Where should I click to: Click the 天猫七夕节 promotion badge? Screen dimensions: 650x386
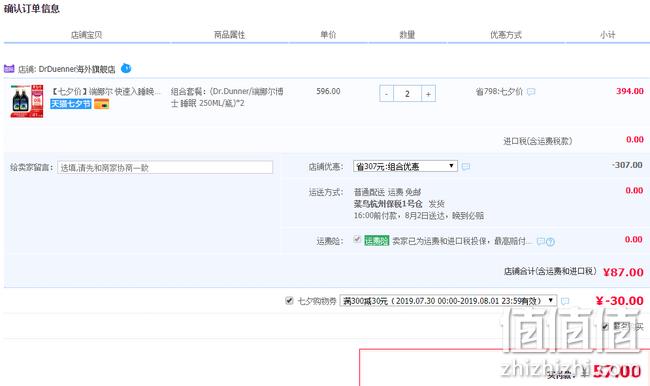click(70, 104)
